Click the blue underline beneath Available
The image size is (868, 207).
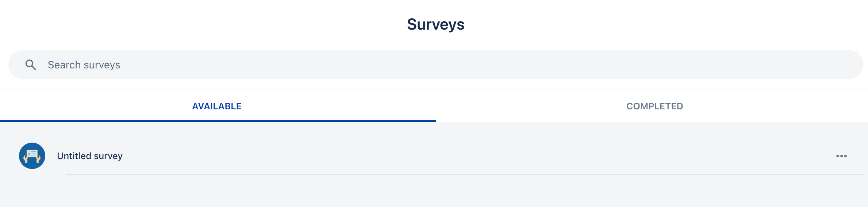pyautogui.click(x=218, y=121)
